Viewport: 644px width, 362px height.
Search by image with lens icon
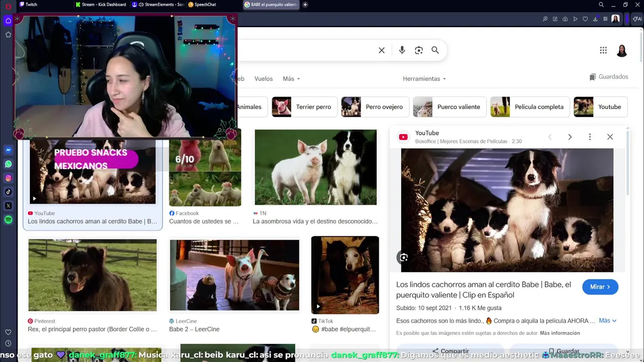[419, 50]
